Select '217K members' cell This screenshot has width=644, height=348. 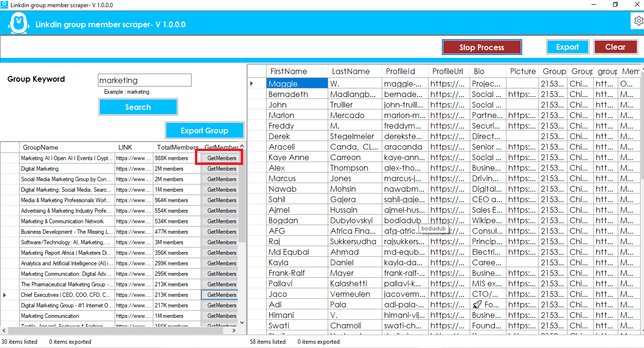[x=177, y=305]
